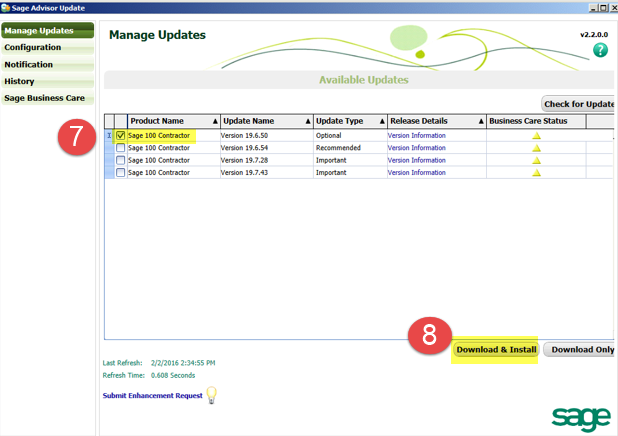
Task: Open Version Information for Version 19.7.43
Action: [x=417, y=173]
